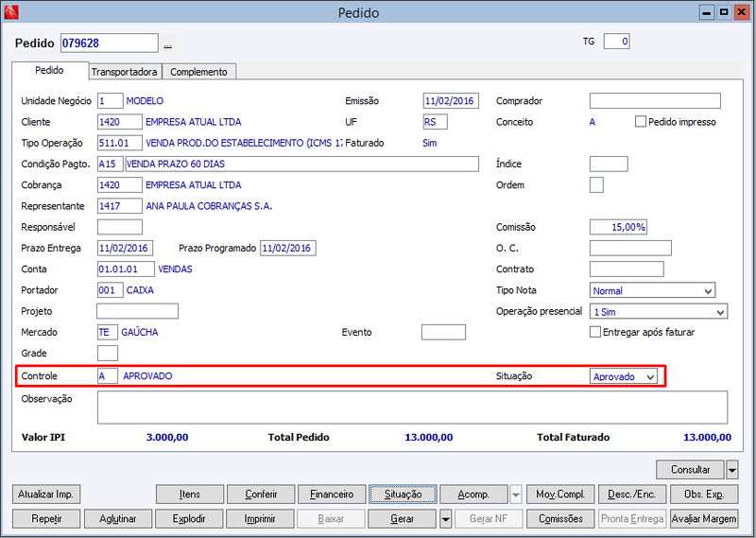Image resolution: width=756 pixels, height=538 pixels.
Task: Switch to the Transportadora tab
Action: tap(125, 72)
